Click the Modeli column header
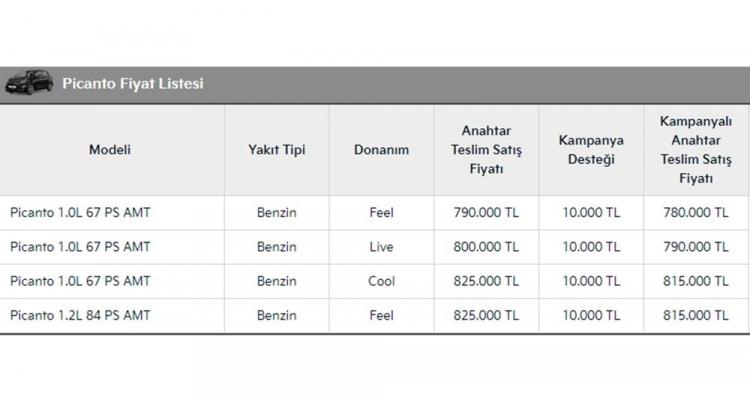This screenshot has height=396, width=750. pyautogui.click(x=110, y=150)
